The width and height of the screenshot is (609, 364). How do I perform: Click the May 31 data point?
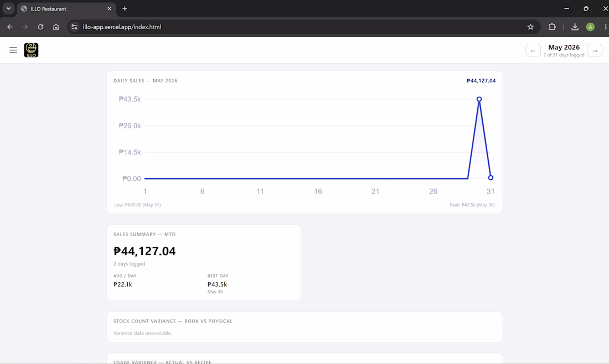pyautogui.click(x=491, y=178)
